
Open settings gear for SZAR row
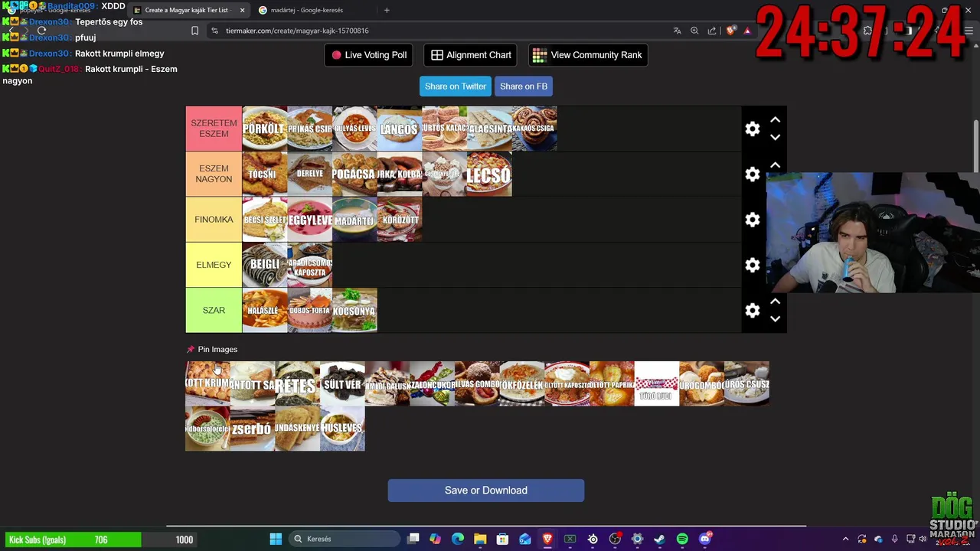(753, 310)
